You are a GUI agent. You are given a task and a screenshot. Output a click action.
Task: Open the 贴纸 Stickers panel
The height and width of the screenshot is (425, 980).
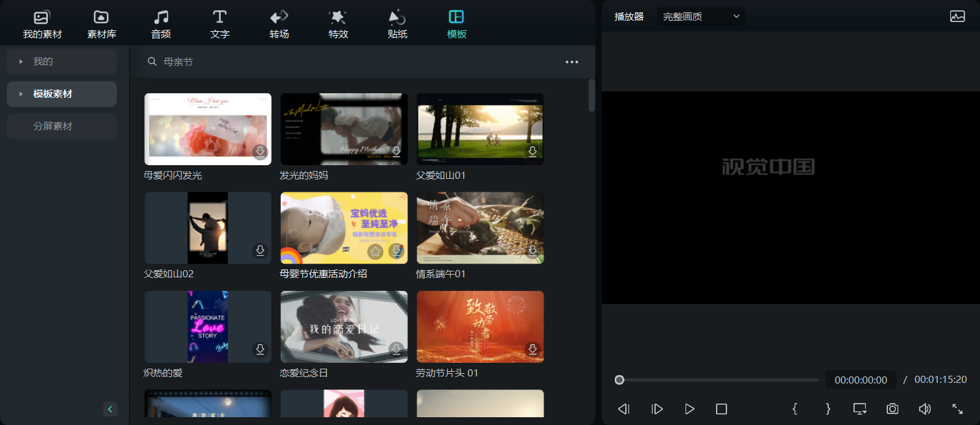(x=396, y=23)
